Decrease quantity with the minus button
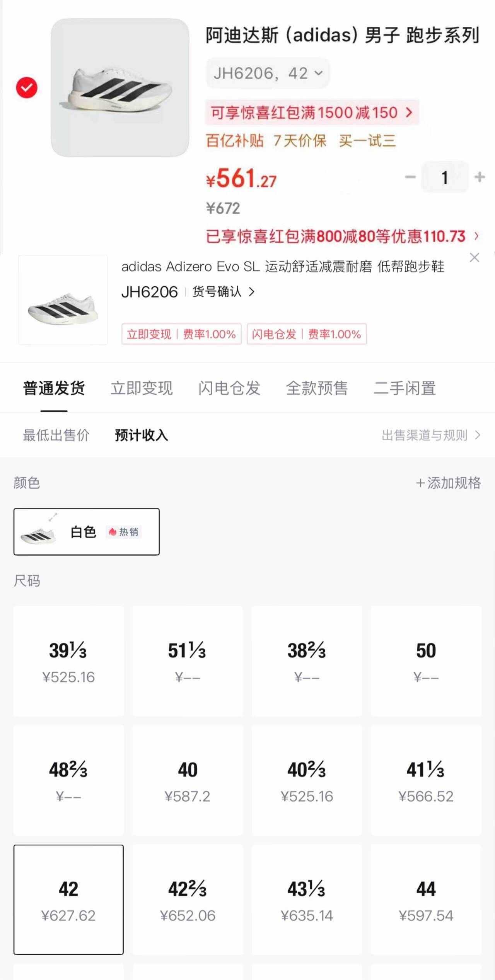 click(410, 177)
